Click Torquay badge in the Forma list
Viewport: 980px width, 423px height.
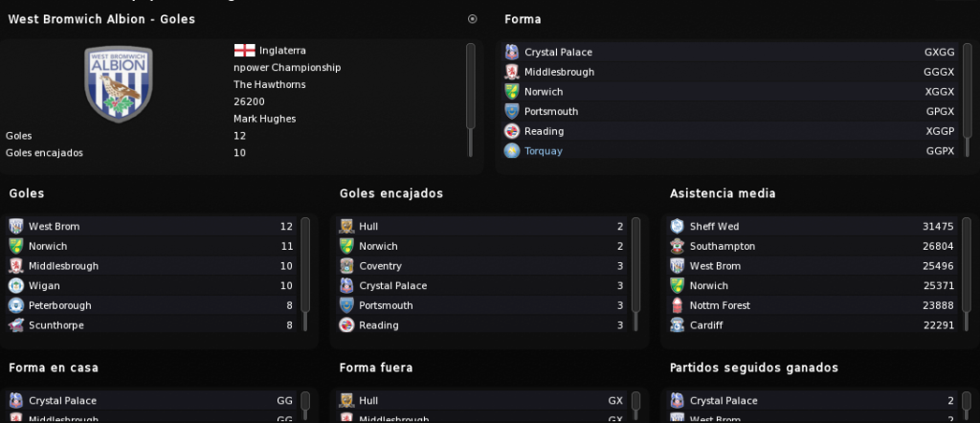tap(512, 150)
